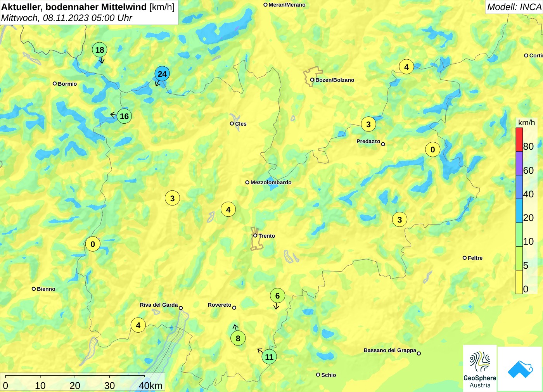Click the GeoSphere Austria logo
Viewport: 543px width, 392px height.
[x=480, y=368]
